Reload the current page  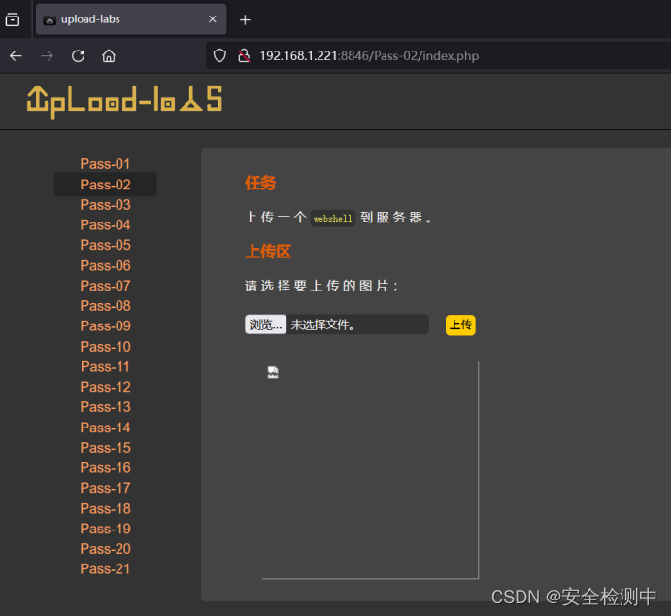[x=78, y=56]
